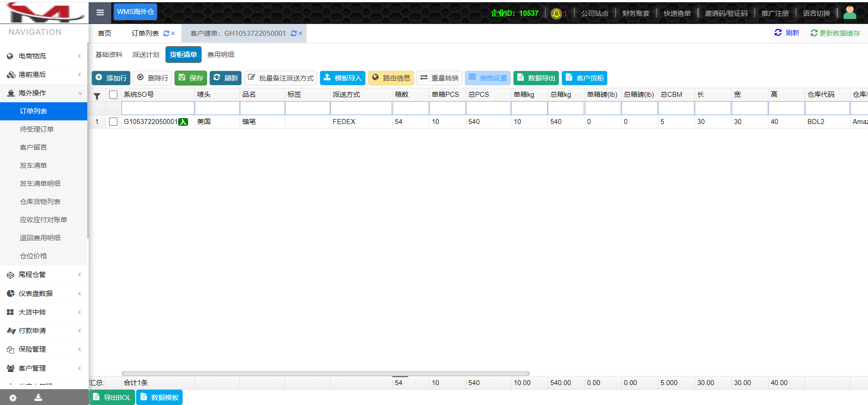Switch to the 费用明细 tab
The image size is (868, 405).
point(221,55)
